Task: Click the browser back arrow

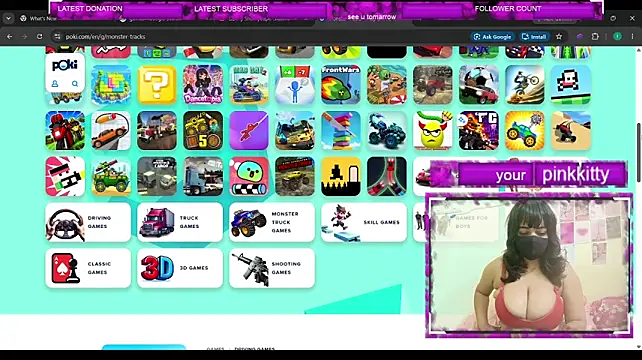Action: (x=9, y=36)
